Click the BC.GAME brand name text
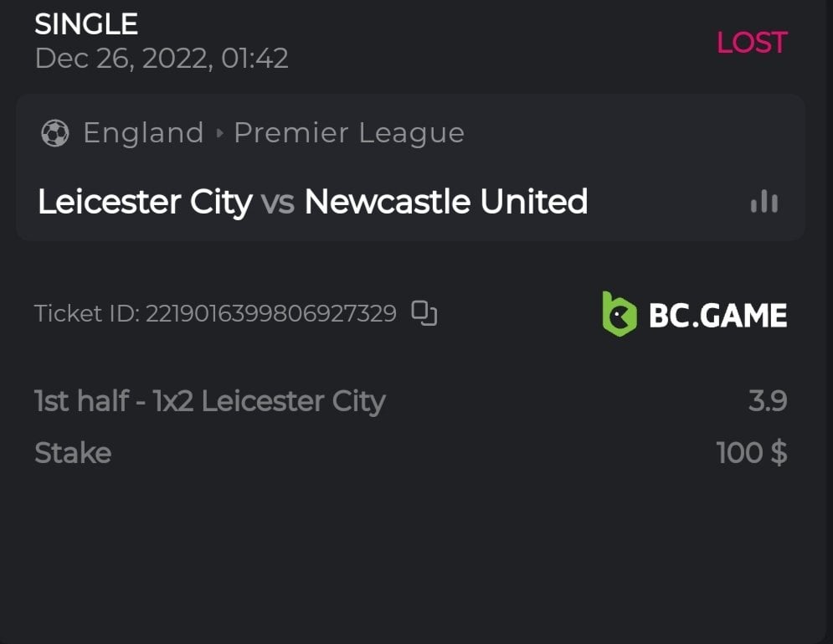The image size is (833, 644). [x=717, y=315]
